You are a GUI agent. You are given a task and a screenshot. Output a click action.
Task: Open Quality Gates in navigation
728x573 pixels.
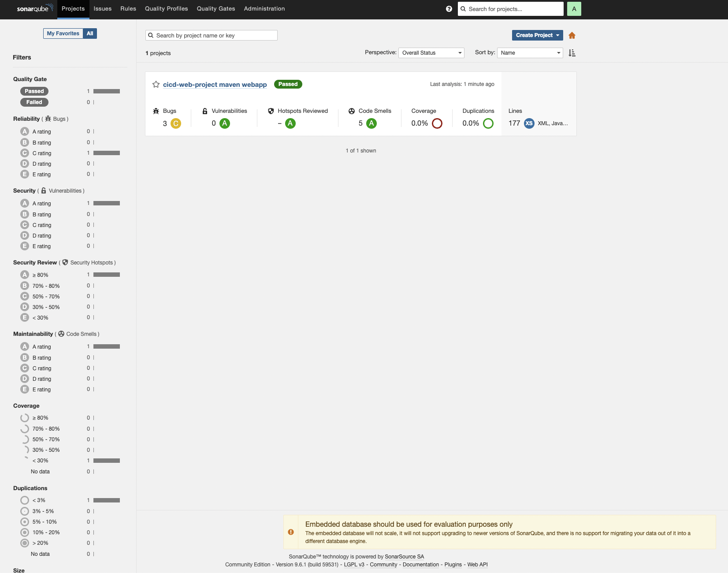(x=216, y=9)
